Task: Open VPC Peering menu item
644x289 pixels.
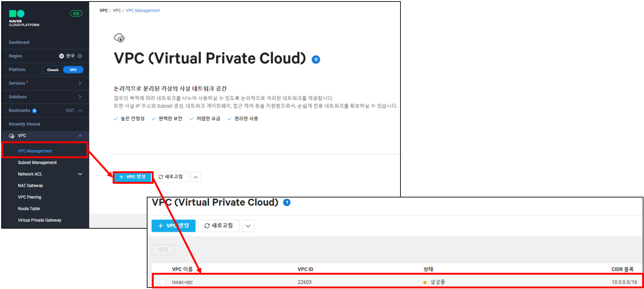Action: (30, 197)
